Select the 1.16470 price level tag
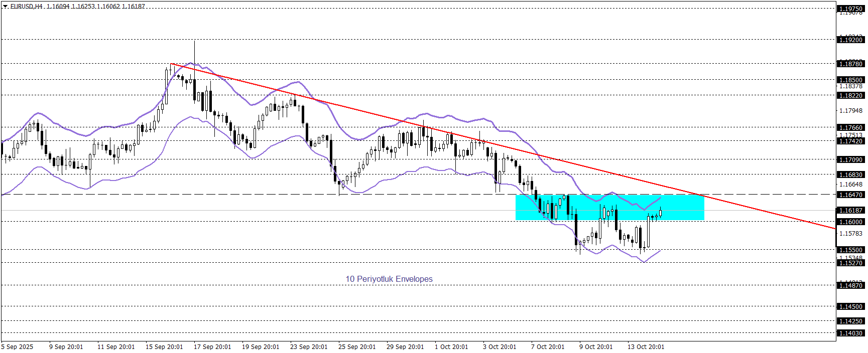The width and height of the screenshot is (868, 353). point(850,195)
